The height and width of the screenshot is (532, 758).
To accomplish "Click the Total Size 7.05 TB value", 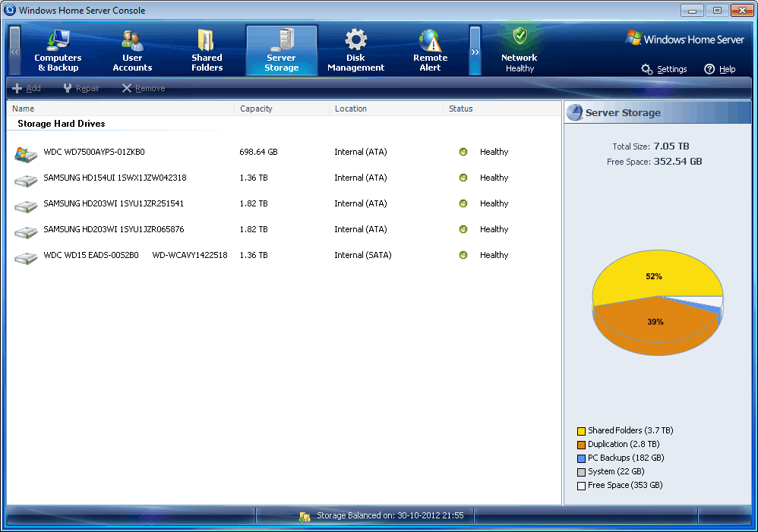I will [671, 146].
